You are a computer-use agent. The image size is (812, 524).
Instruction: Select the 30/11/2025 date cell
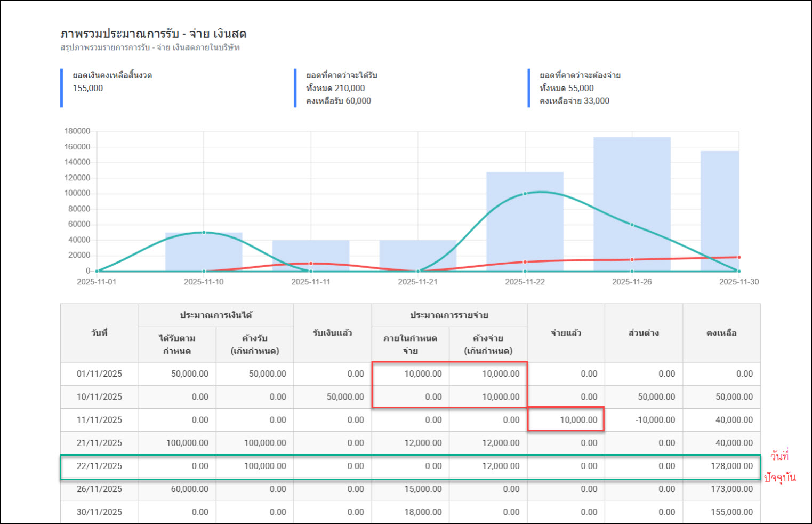99,512
